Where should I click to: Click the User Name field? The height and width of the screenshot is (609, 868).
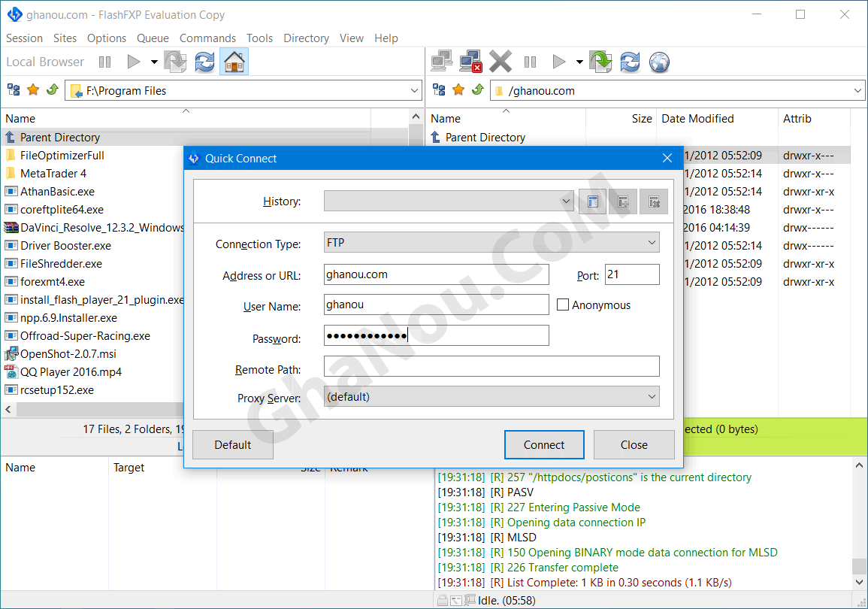436,304
